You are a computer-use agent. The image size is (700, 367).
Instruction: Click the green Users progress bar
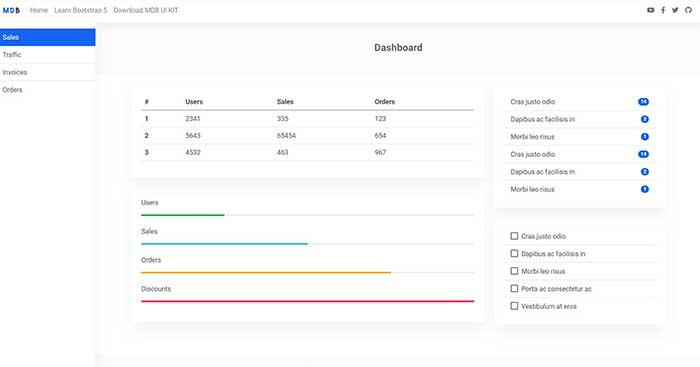click(183, 215)
